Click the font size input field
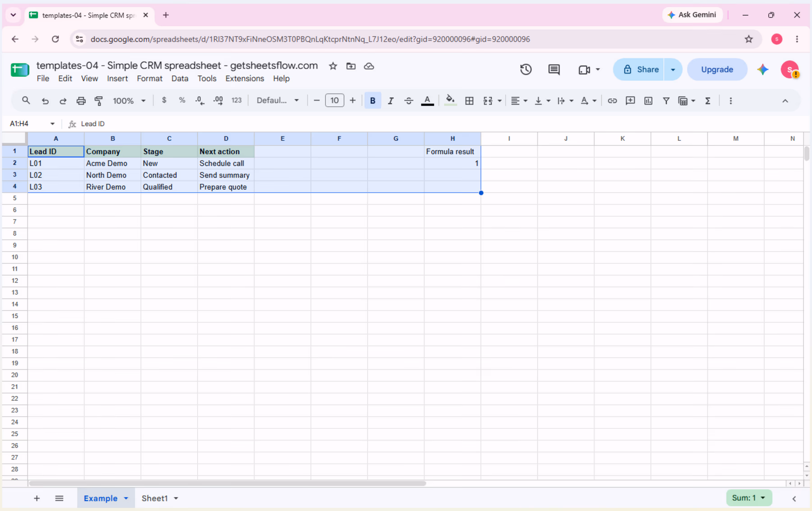The image size is (812, 511). (334, 101)
